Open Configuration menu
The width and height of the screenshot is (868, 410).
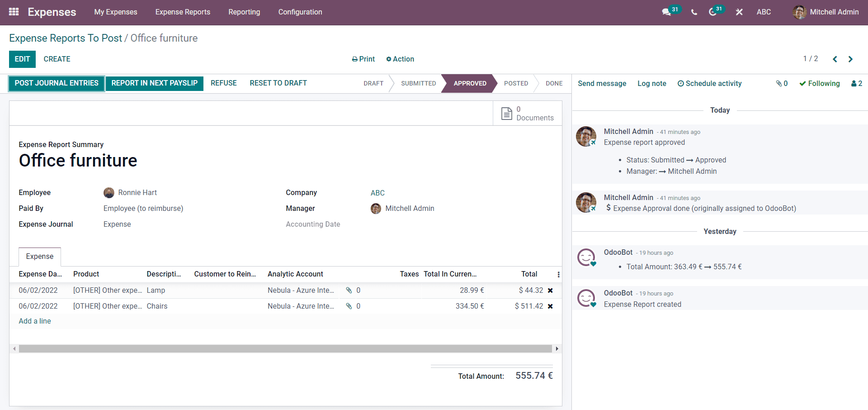[x=300, y=12]
